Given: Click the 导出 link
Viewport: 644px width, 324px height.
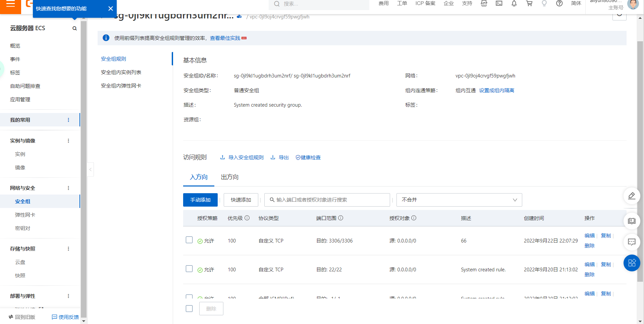Looking at the screenshot, I should 280,158.
